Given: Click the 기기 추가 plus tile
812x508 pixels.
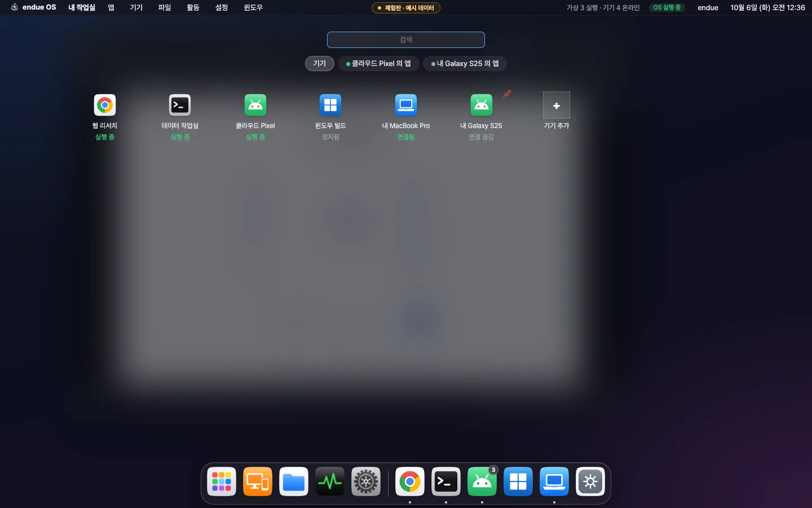Looking at the screenshot, I should [557, 106].
